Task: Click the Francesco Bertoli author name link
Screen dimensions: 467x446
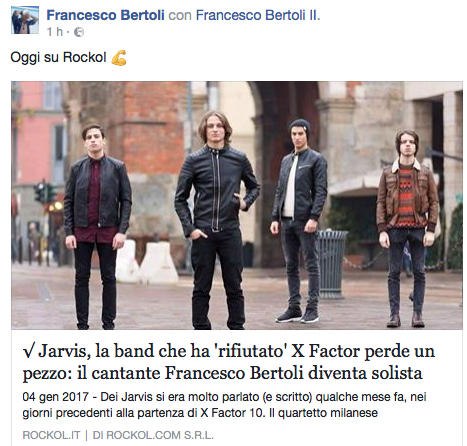Action: tap(105, 15)
